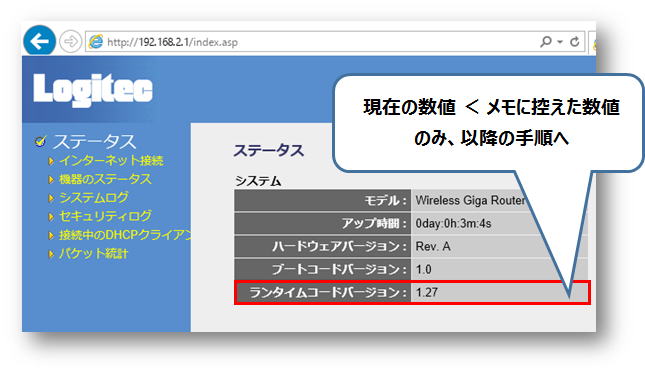Open the 機器のステータス link
Viewport: 645px width, 374px height.
click(105, 179)
